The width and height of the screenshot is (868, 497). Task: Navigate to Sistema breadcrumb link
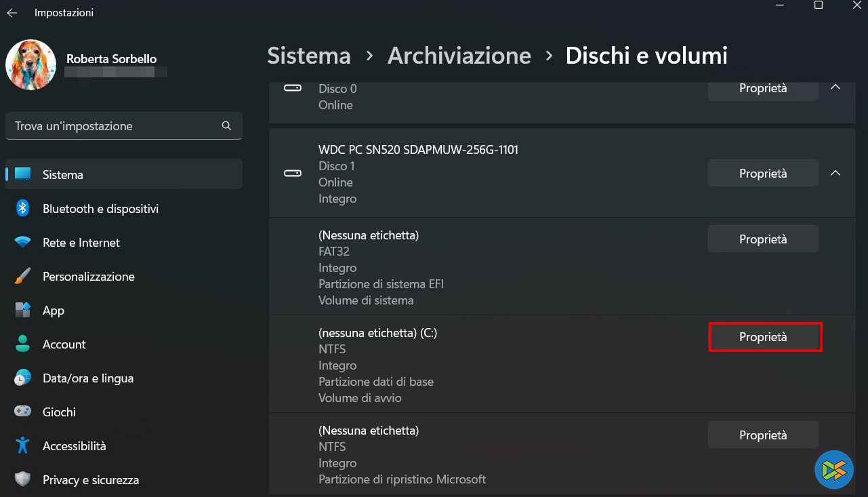coord(309,56)
